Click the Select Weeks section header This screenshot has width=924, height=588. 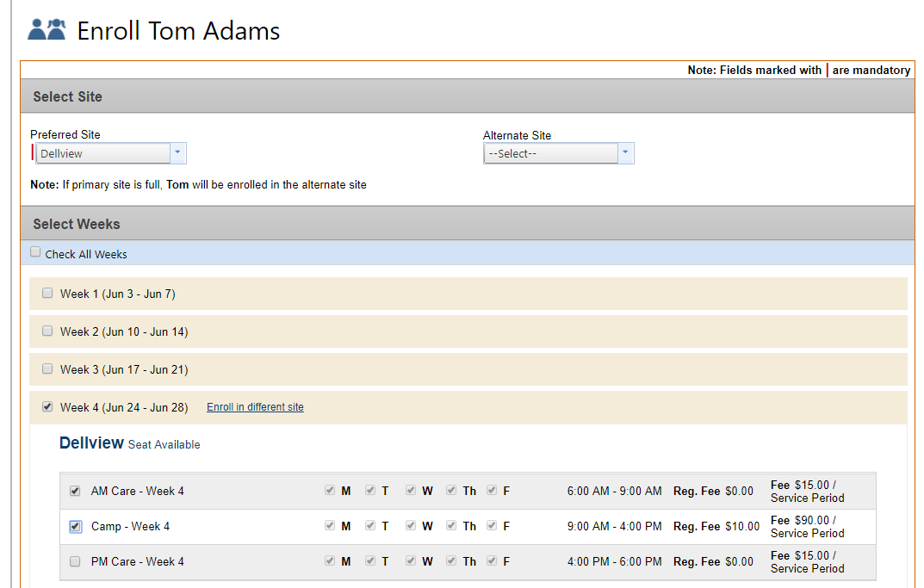pyautogui.click(x=76, y=224)
